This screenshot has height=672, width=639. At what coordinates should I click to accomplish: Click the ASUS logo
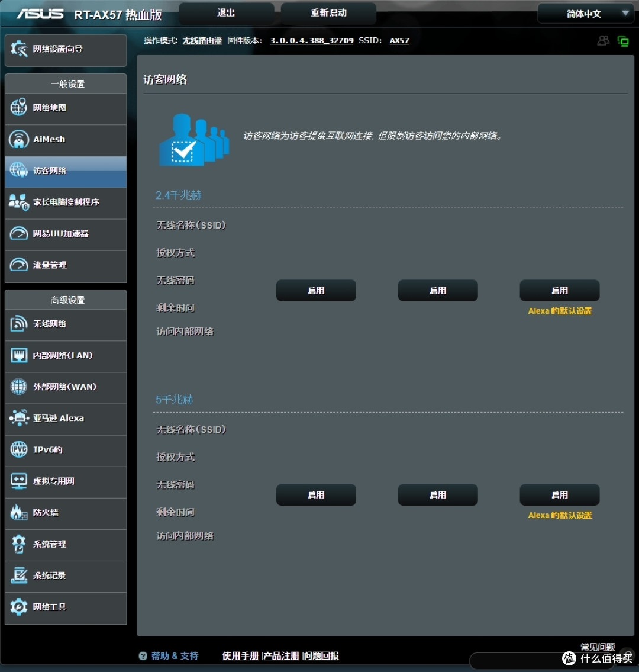coord(40,14)
